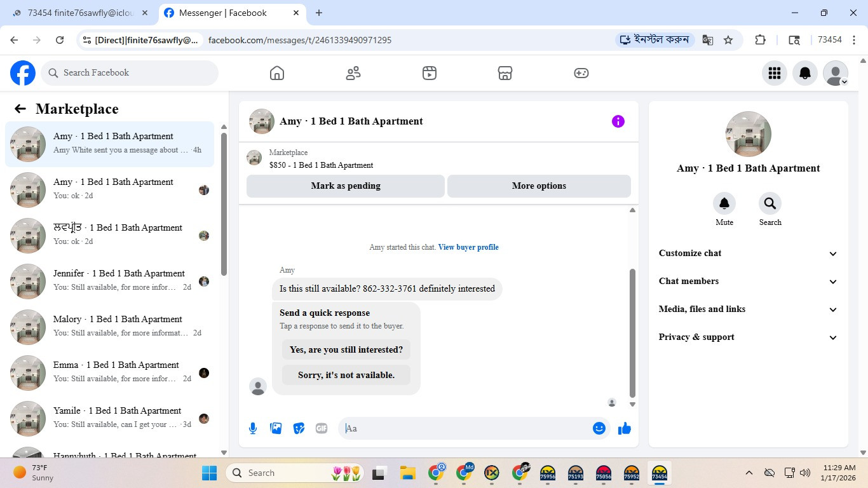This screenshot has width=868, height=488.
Task: Open the ਲਵਪ੍ਰੀਤ 1 Bed 1 Bath Apartment chat
Action: coord(109,236)
